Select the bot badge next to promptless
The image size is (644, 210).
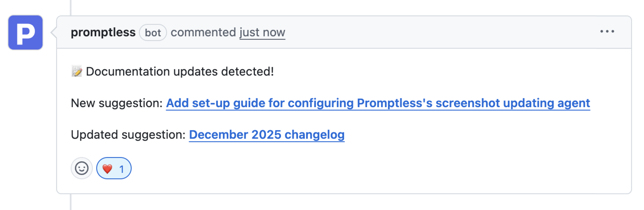click(153, 32)
